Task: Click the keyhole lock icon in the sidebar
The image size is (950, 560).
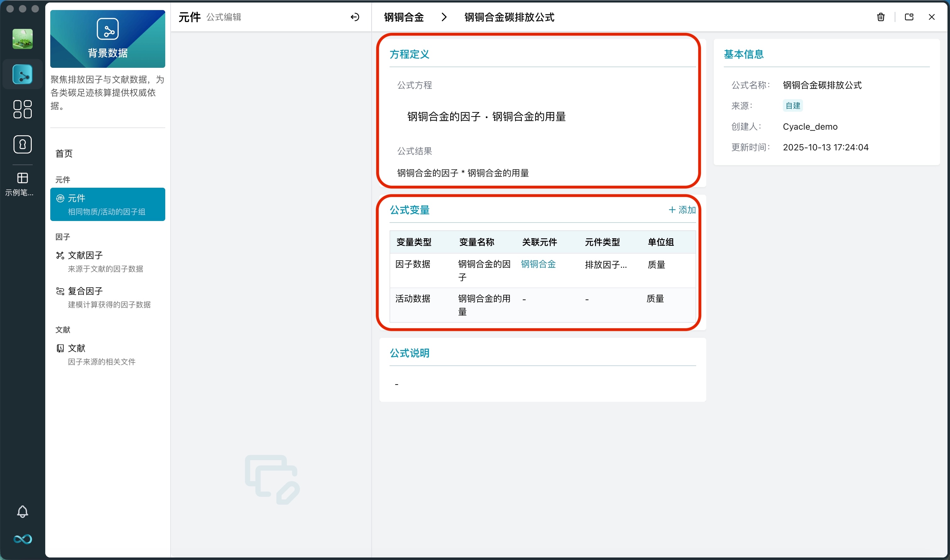Action: pyautogui.click(x=22, y=144)
